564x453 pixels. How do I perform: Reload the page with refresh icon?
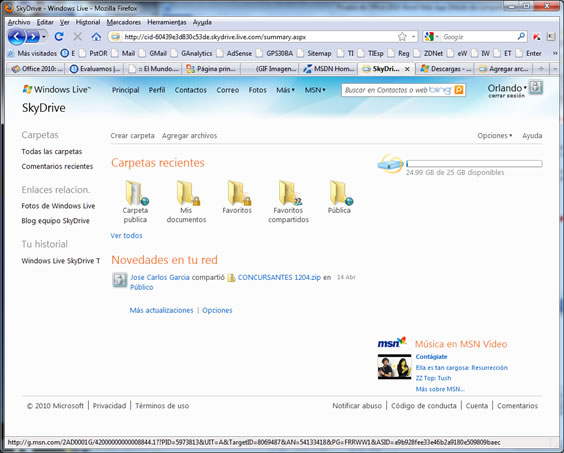[x=59, y=36]
